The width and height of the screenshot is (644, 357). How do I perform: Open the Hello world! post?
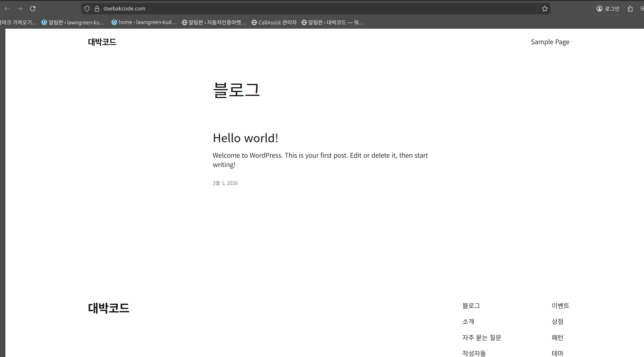pyautogui.click(x=245, y=138)
